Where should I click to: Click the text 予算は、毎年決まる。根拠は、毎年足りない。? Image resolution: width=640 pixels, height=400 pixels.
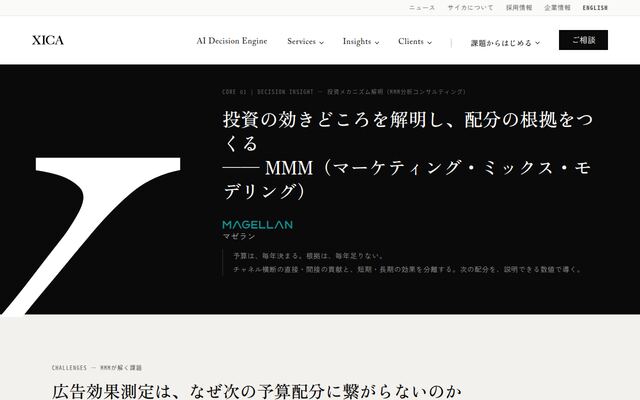(x=309, y=256)
